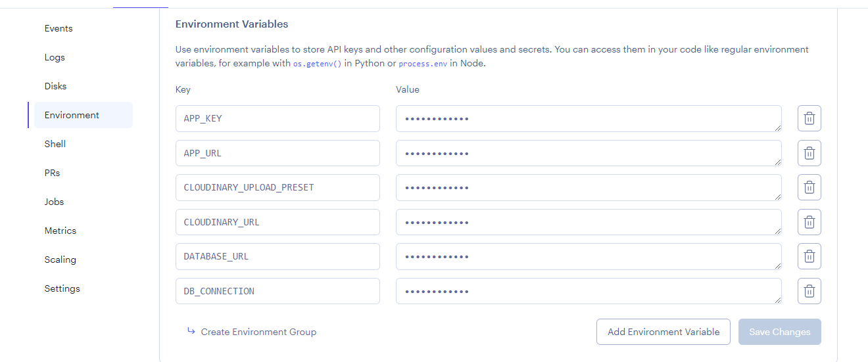The width and height of the screenshot is (868, 362).
Task: Click the masked value field for CLOUDINARY_URL
Action: pyautogui.click(x=589, y=222)
